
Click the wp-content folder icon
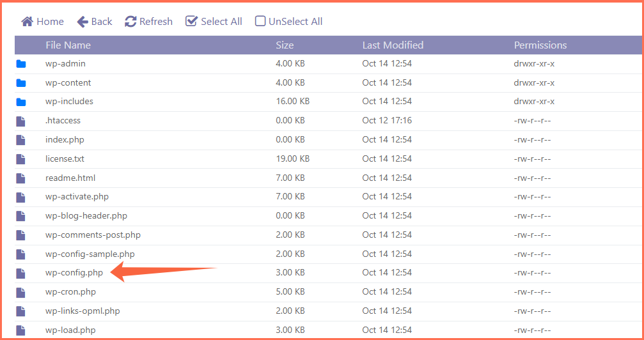click(x=21, y=83)
